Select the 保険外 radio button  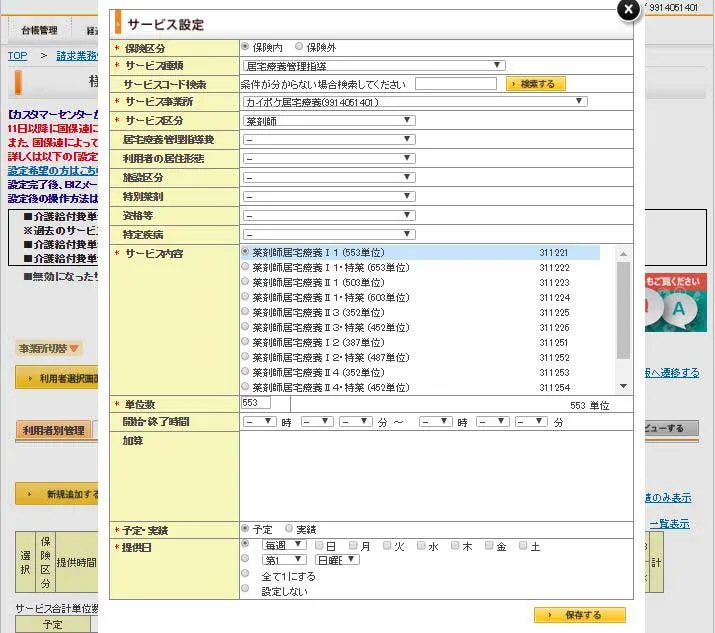coord(300,47)
